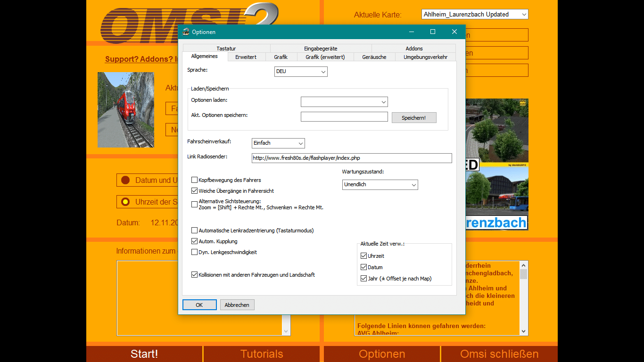Open the Wartungszustand dropdown
644x362 pixels.
380,185
